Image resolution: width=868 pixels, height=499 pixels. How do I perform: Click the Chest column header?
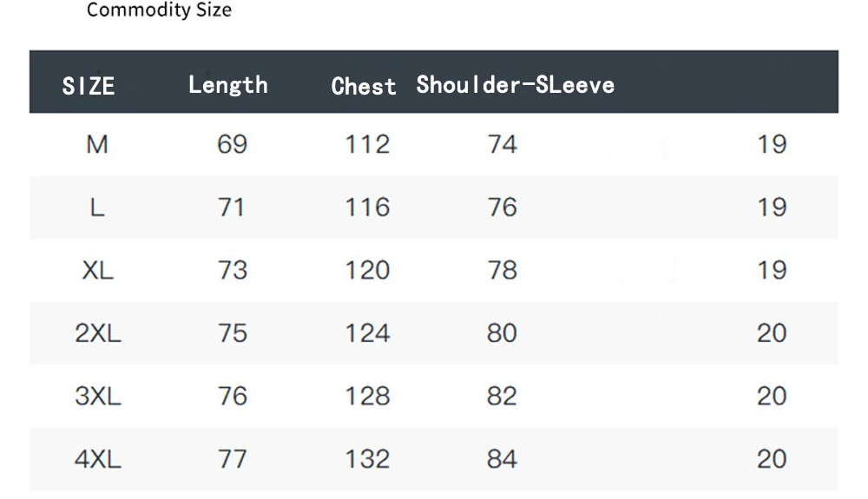tap(364, 86)
